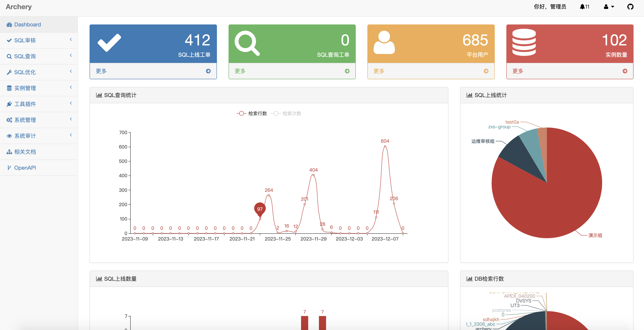Click 更多 under 平台用户 card
The height and width of the screenshot is (330, 644).
[x=379, y=71]
